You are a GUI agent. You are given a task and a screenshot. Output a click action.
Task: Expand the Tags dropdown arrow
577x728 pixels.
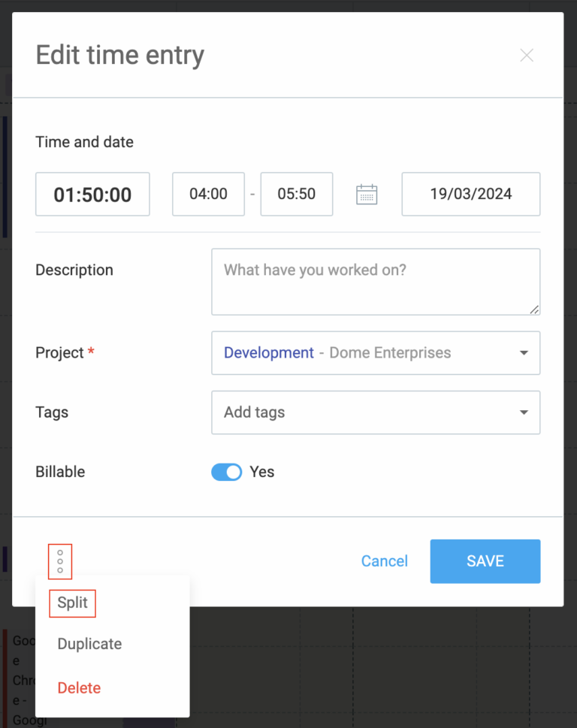524,412
